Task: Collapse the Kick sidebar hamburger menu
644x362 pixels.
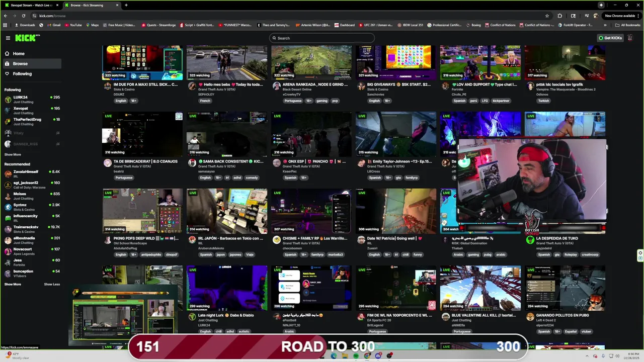Action: point(8,38)
